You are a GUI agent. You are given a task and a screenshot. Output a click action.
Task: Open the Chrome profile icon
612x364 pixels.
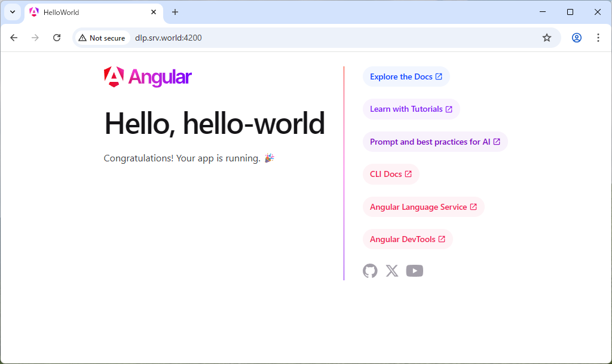[x=576, y=38]
